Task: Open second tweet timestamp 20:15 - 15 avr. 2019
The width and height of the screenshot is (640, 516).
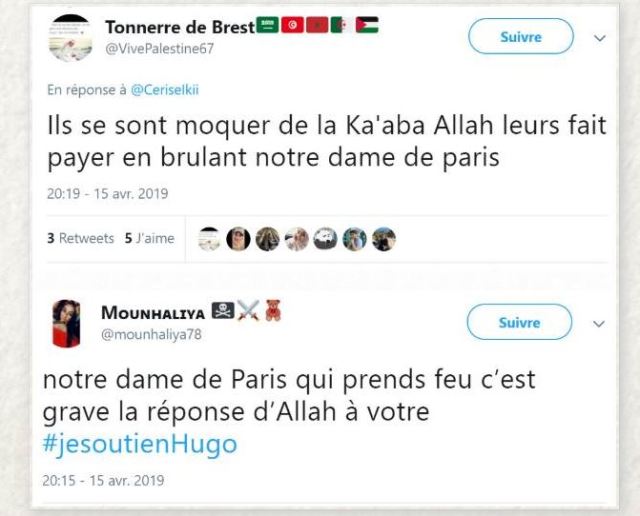Action: tap(103, 480)
